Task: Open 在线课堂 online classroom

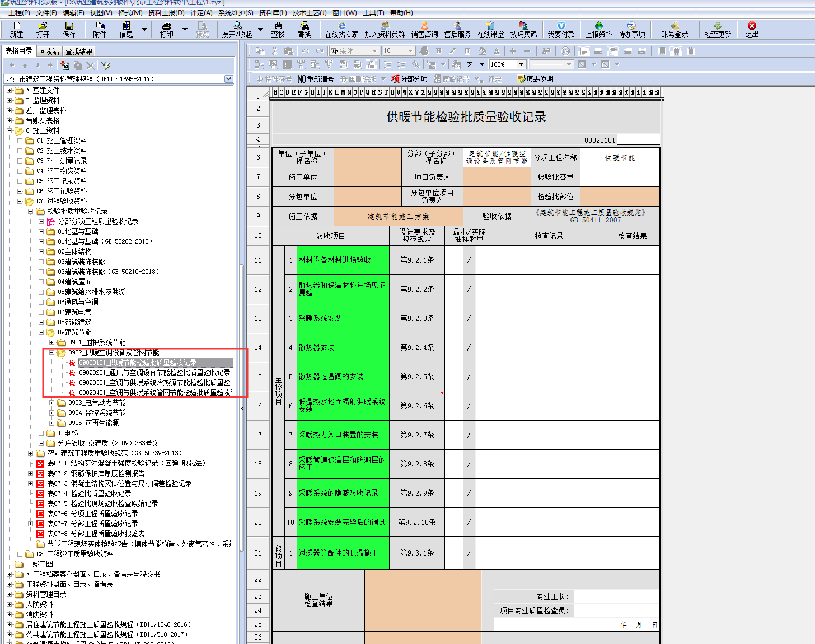Action: tap(490, 30)
